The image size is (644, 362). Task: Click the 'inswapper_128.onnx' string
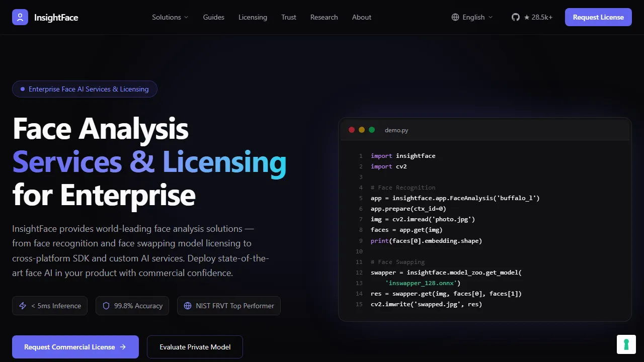pyautogui.click(x=421, y=283)
